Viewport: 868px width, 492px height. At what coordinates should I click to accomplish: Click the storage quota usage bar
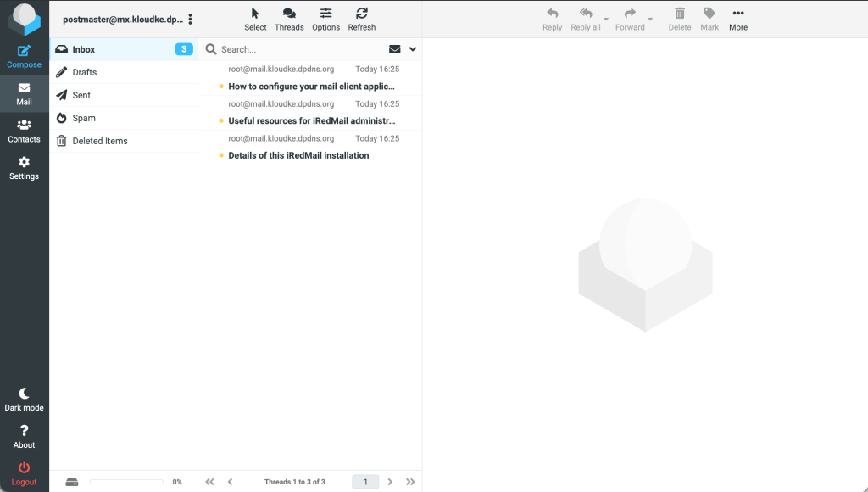coord(125,482)
